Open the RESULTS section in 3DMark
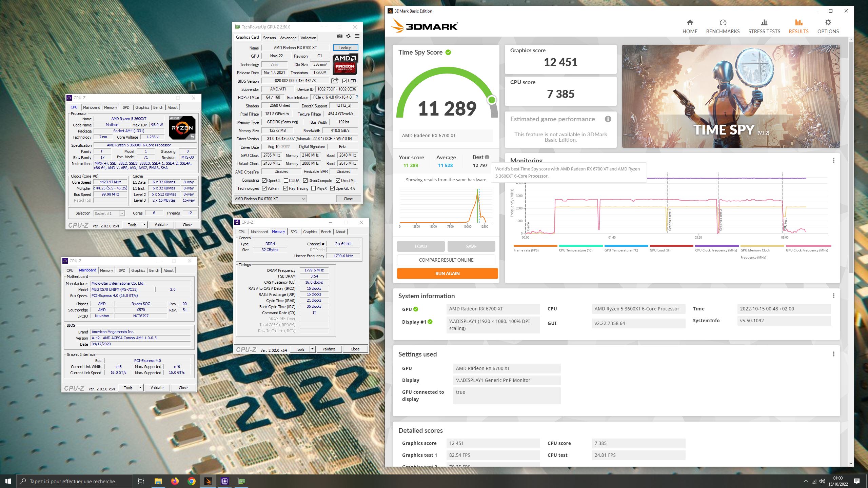Image resolution: width=868 pixels, height=488 pixels. tap(798, 26)
